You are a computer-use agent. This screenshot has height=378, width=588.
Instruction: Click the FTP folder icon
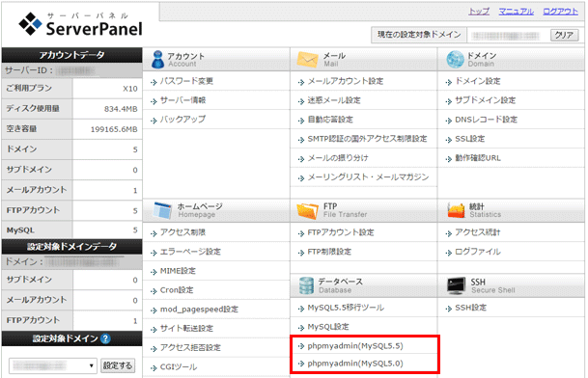(x=307, y=210)
